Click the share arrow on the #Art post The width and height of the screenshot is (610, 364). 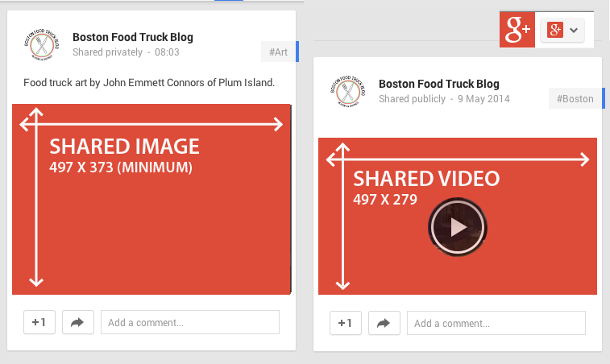click(x=77, y=322)
